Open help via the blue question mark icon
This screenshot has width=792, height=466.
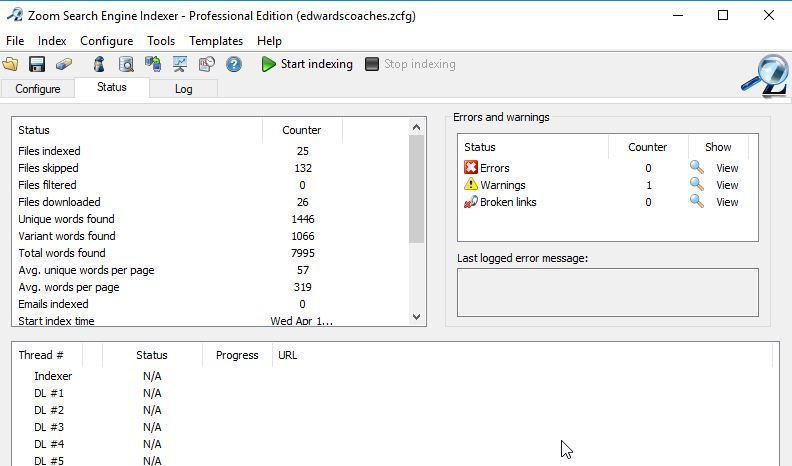click(233, 64)
